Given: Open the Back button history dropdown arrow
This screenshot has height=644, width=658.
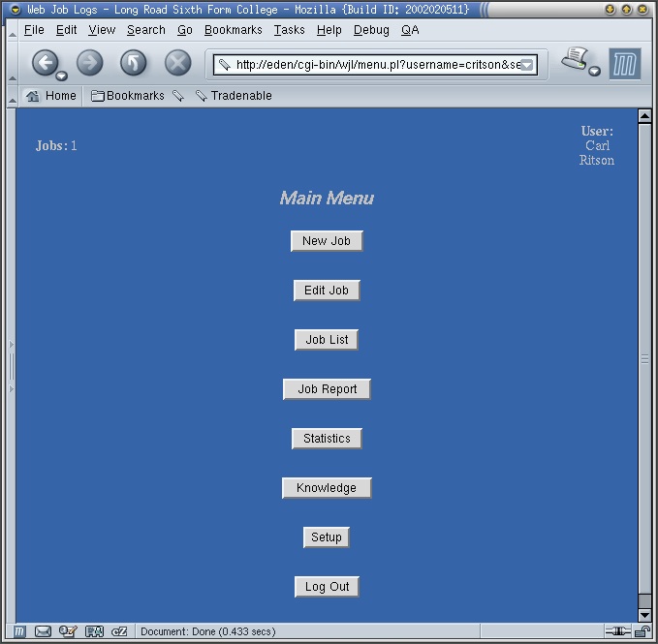Looking at the screenshot, I should click(x=62, y=76).
